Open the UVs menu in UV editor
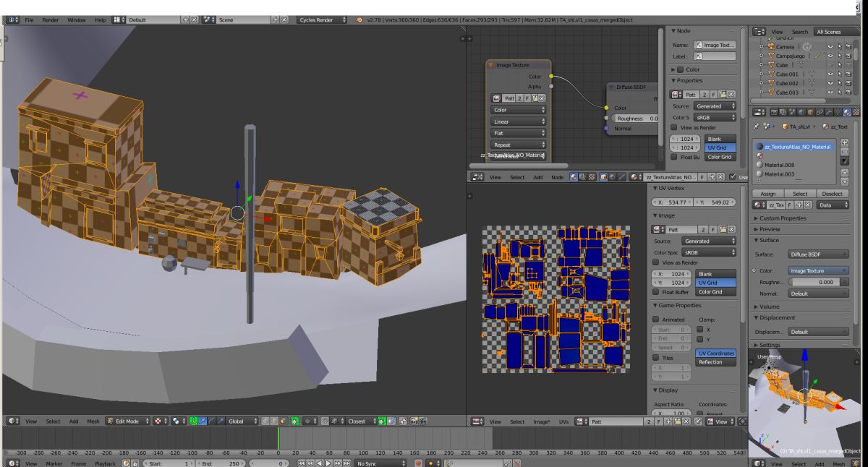Viewport: 868px width, 467px height. [x=563, y=421]
